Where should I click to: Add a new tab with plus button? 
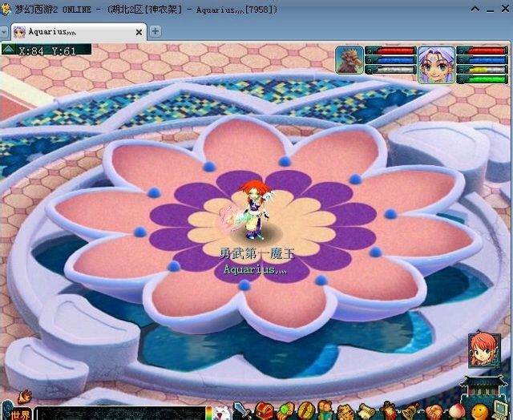[155, 31]
